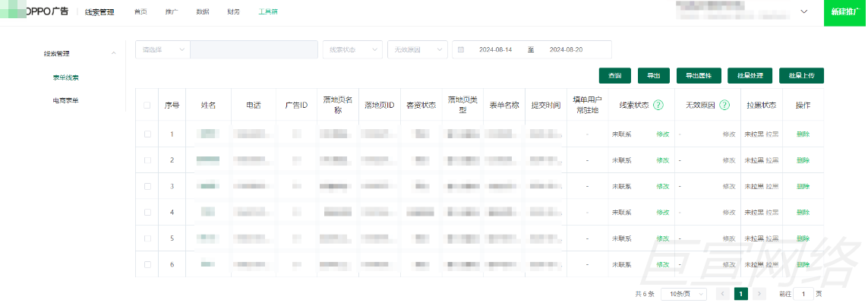Click 修改 for 线索状态 in row 3
The width and height of the screenshot is (868, 303).
coord(663,186)
